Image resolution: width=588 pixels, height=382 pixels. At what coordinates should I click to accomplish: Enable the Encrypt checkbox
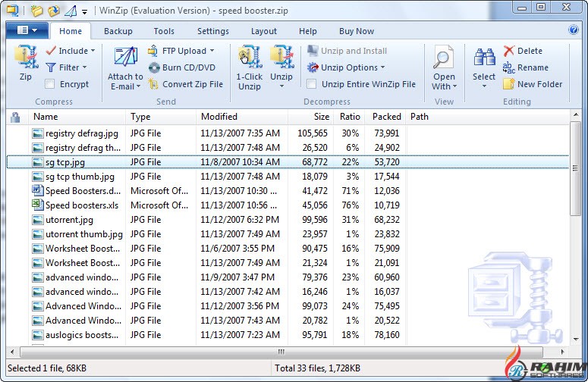tap(50, 84)
